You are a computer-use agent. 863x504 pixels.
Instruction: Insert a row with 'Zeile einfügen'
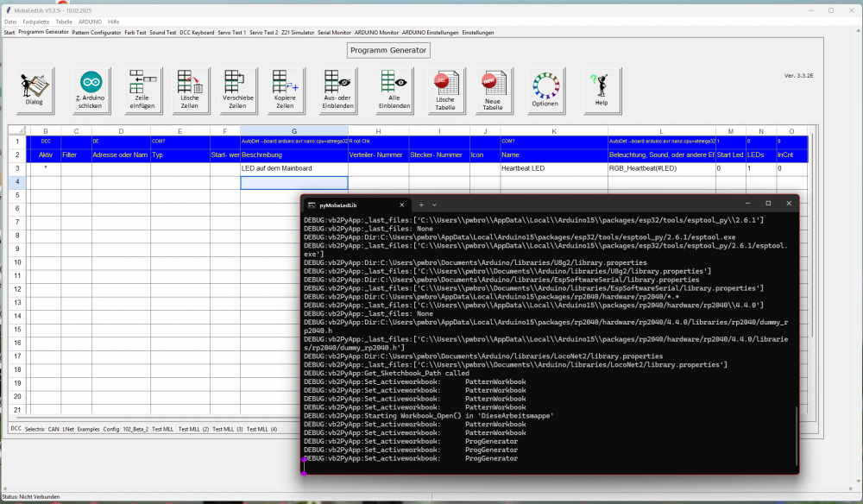tap(143, 91)
